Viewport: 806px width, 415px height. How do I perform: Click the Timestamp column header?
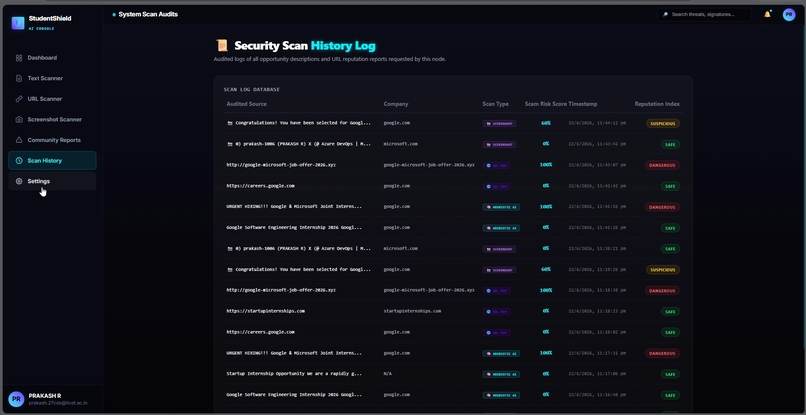[583, 104]
